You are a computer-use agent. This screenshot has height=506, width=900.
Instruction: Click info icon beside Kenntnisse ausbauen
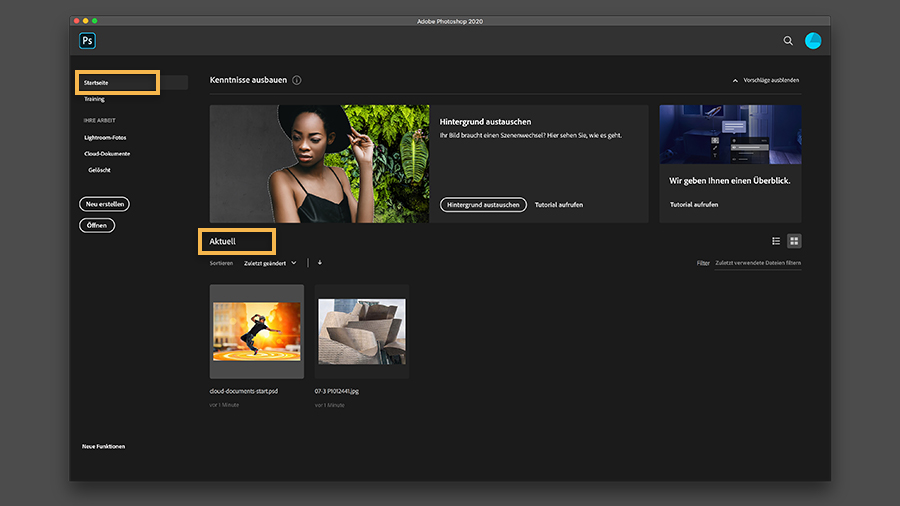297,80
